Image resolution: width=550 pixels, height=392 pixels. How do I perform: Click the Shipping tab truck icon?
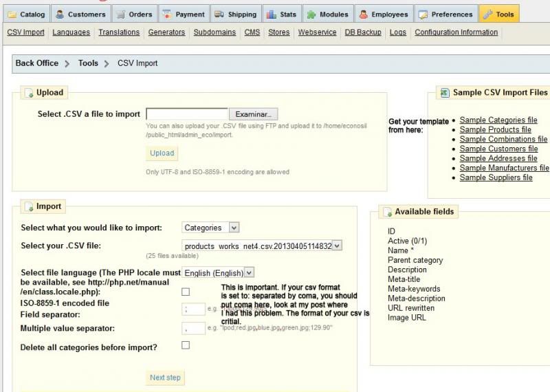pyautogui.click(x=219, y=14)
